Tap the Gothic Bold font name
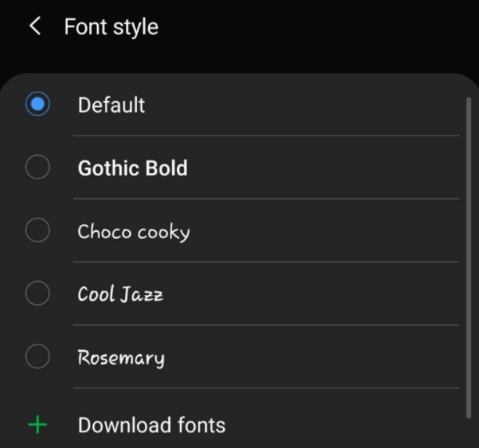 (x=132, y=168)
